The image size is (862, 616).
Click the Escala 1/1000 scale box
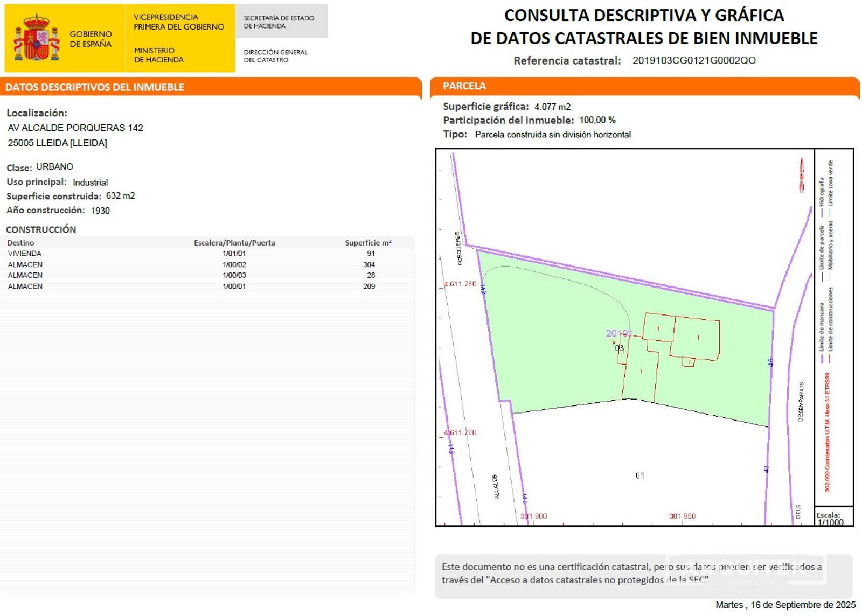[833, 518]
